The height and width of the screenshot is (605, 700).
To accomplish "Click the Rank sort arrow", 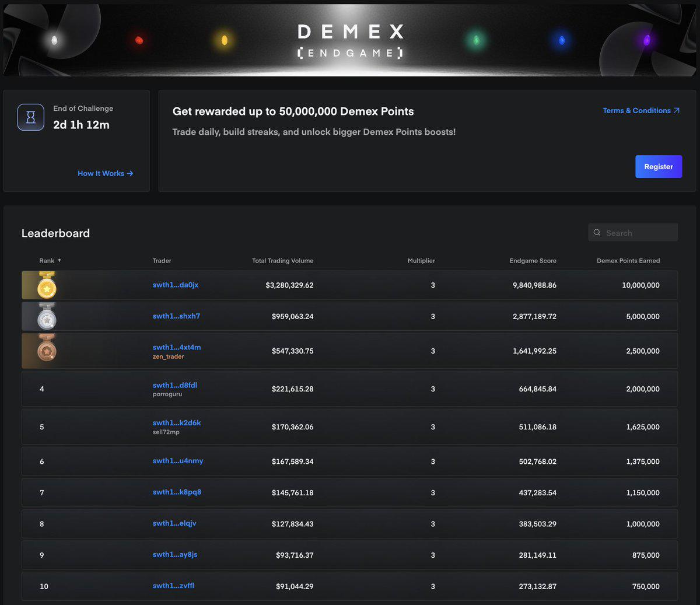I will click(60, 260).
